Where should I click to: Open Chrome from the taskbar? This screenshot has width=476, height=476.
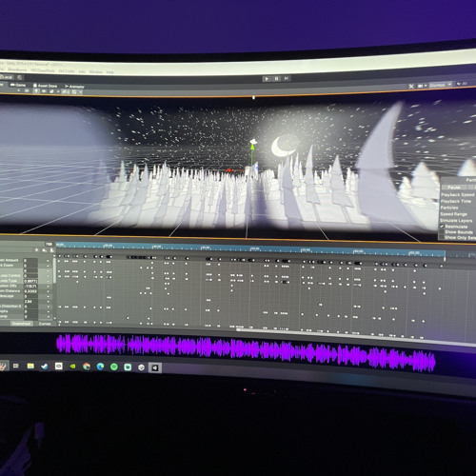coord(87,367)
